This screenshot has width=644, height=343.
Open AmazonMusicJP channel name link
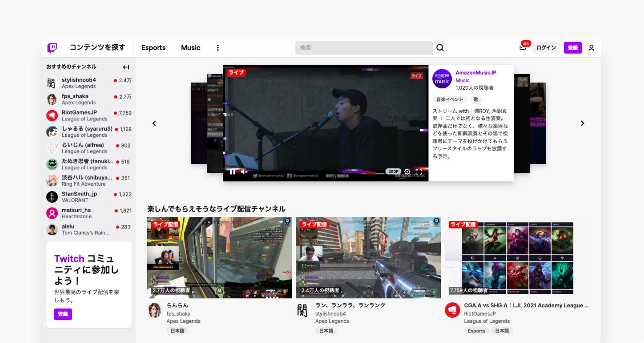tap(476, 73)
